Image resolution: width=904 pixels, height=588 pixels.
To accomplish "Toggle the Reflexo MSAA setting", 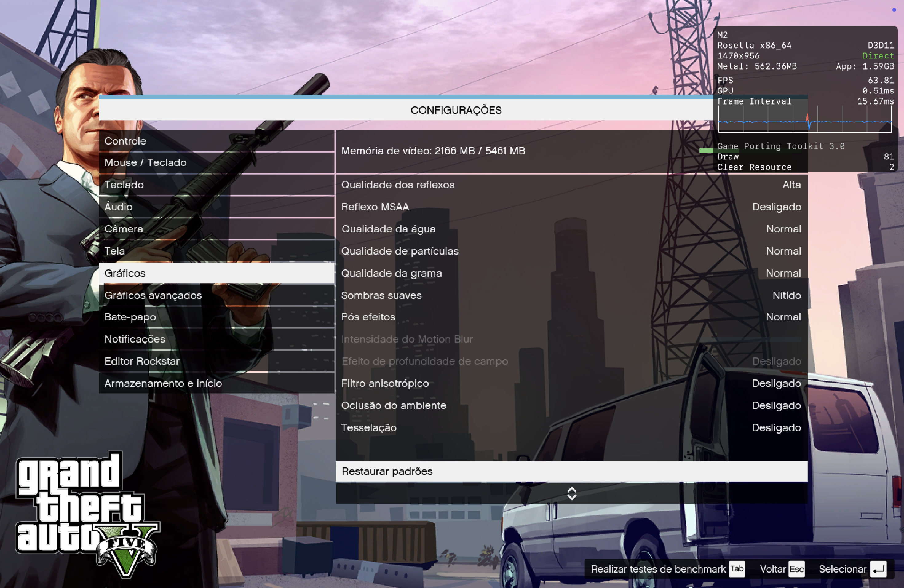I will [776, 207].
